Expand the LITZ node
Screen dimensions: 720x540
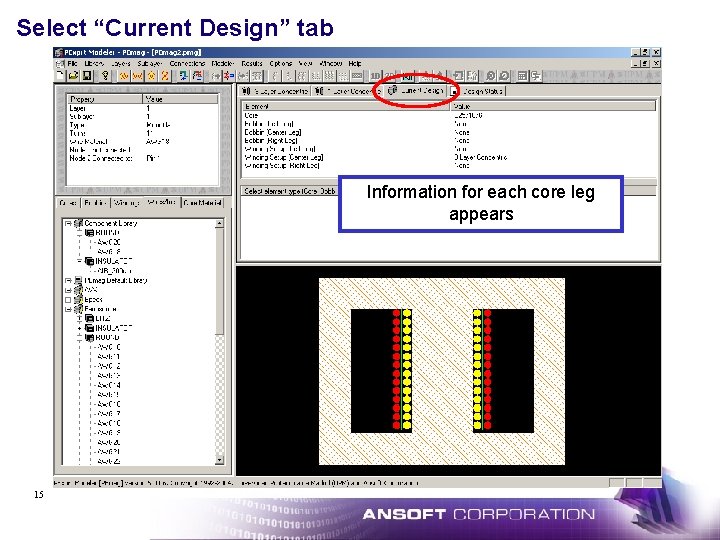[x=79, y=318]
